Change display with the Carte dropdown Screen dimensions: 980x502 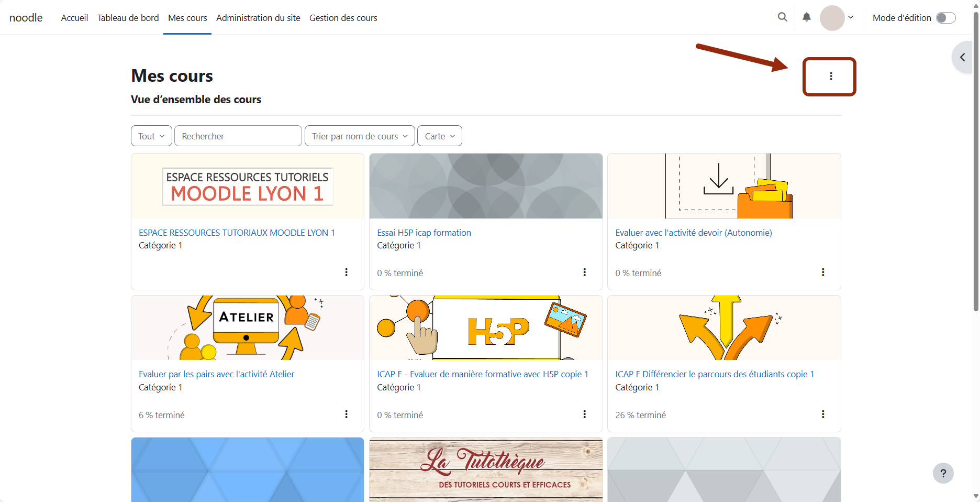coord(439,136)
